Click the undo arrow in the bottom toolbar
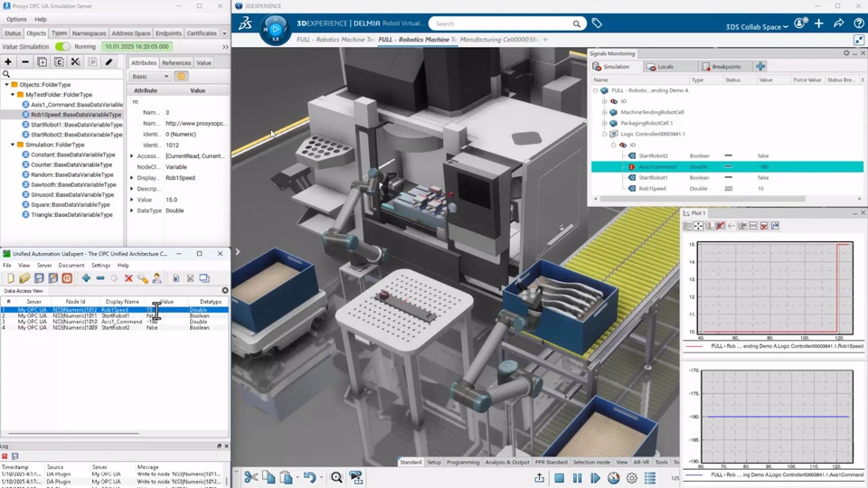Screen dimensions: 868x488 coord(309,478)
